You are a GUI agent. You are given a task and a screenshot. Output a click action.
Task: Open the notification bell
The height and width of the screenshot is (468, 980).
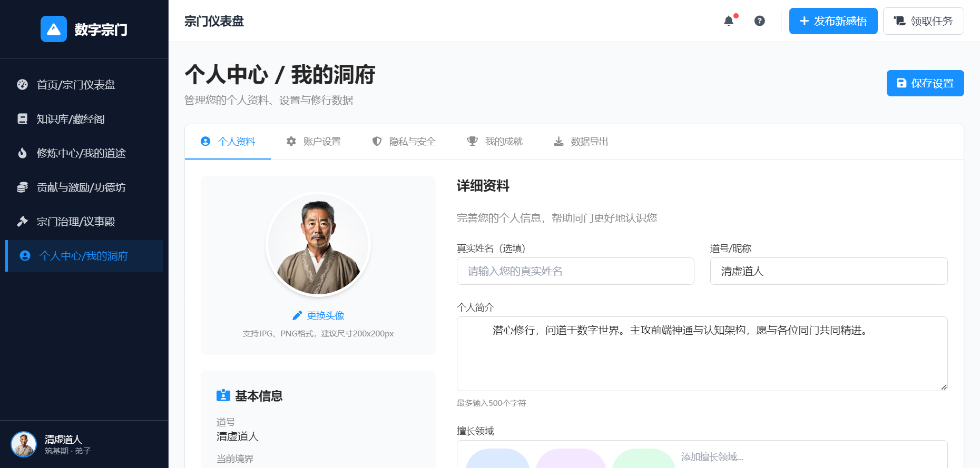click(x=729, y=21)
